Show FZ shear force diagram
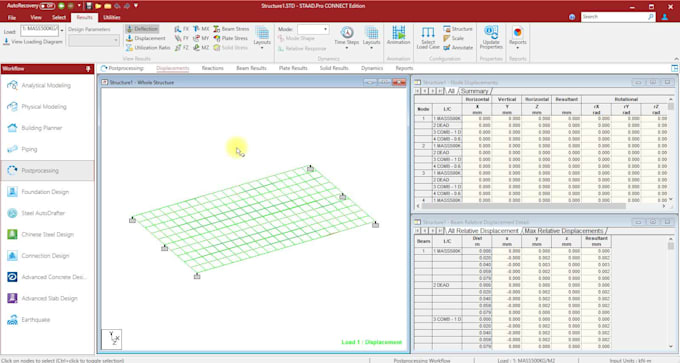This screenshot has width=680, height=363. pos(182,48)
